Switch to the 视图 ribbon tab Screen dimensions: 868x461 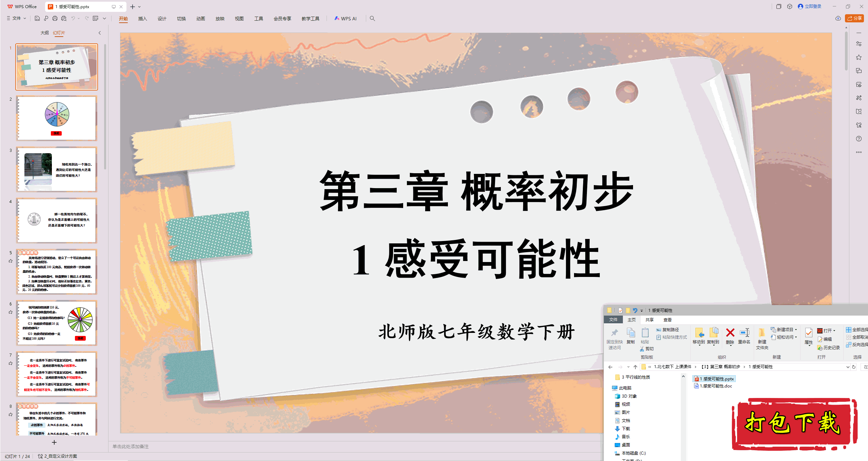coord(239,19)
